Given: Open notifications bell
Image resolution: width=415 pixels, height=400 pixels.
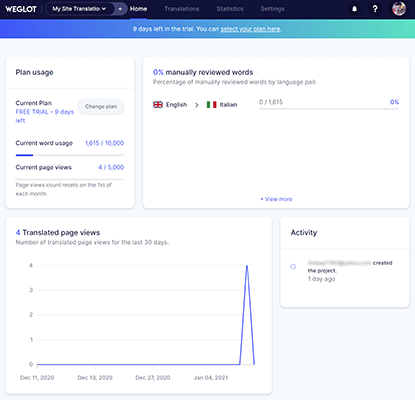Looking at the screenshot, I should [354, 9].
